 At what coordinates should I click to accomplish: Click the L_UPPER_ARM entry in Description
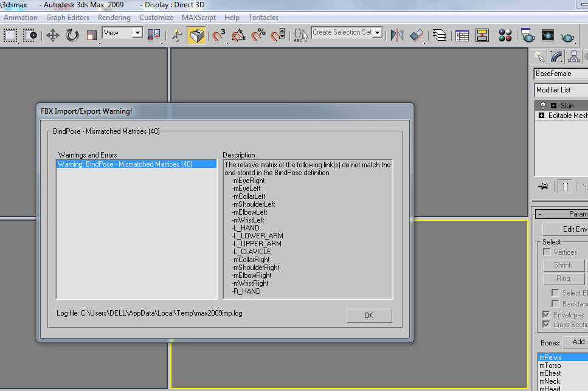pyautogui.click(x=257, y=244)
